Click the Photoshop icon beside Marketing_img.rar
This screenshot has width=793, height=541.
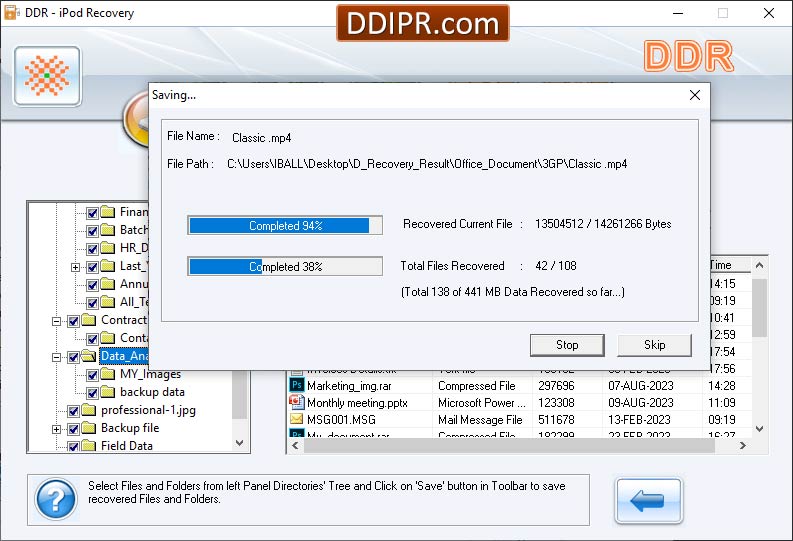tap(296, 385)
